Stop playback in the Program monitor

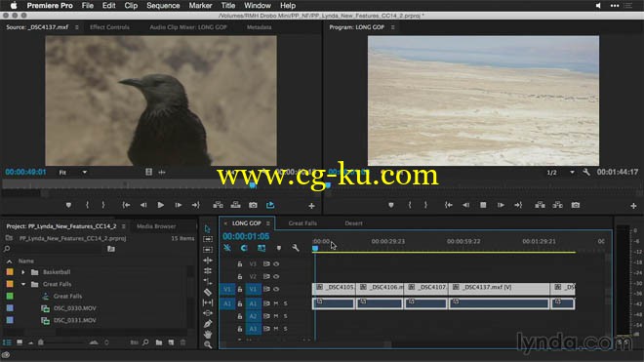483,205
